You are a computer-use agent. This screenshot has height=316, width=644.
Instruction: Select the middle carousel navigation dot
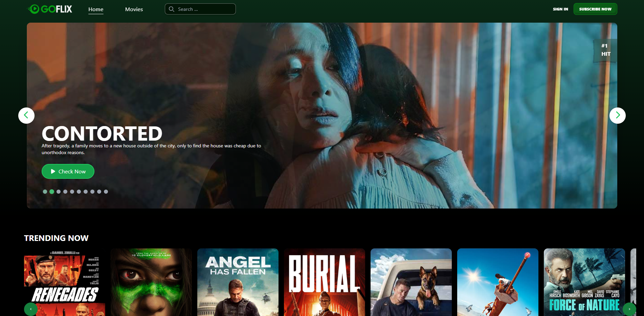tap(79, 191)
